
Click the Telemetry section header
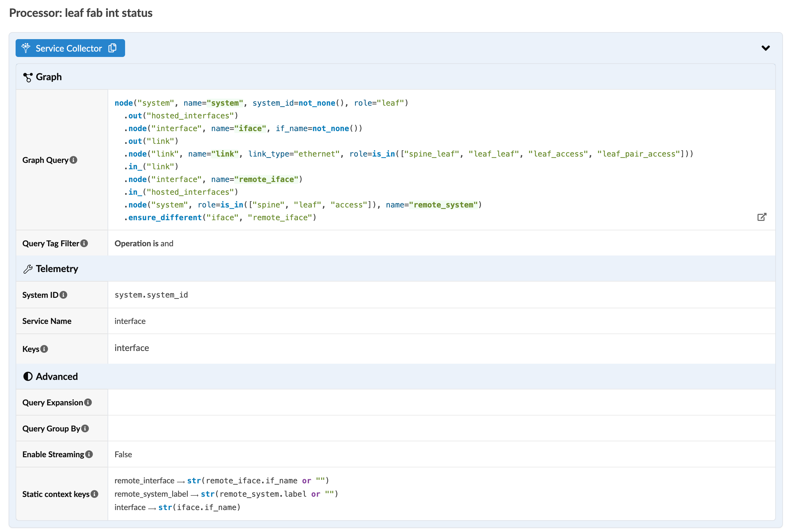(57, 269)
